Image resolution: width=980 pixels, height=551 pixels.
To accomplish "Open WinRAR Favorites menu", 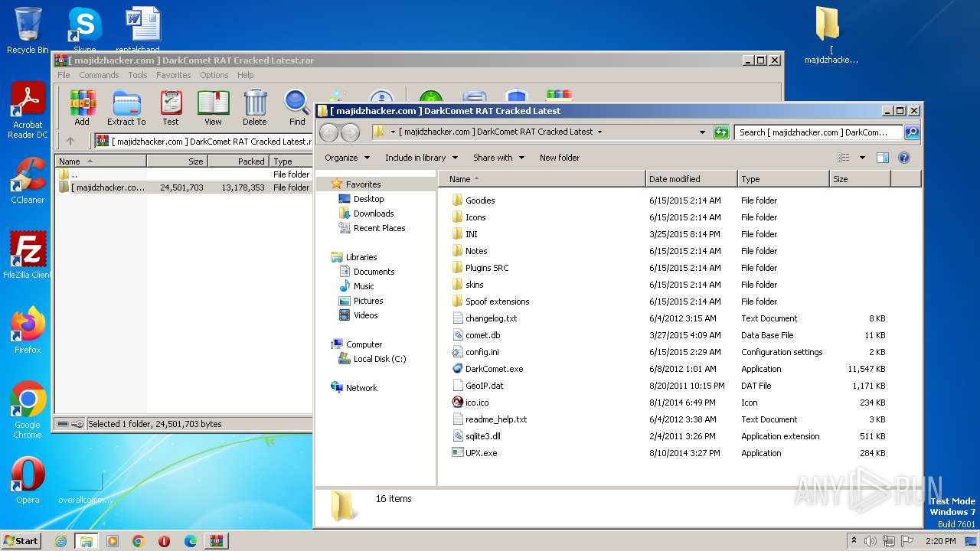I will (174, 75).
